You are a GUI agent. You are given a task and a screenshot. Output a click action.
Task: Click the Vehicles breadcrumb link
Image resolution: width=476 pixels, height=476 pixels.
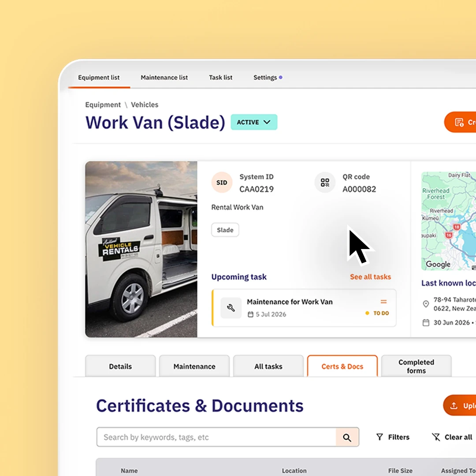[x=145, y=105]
